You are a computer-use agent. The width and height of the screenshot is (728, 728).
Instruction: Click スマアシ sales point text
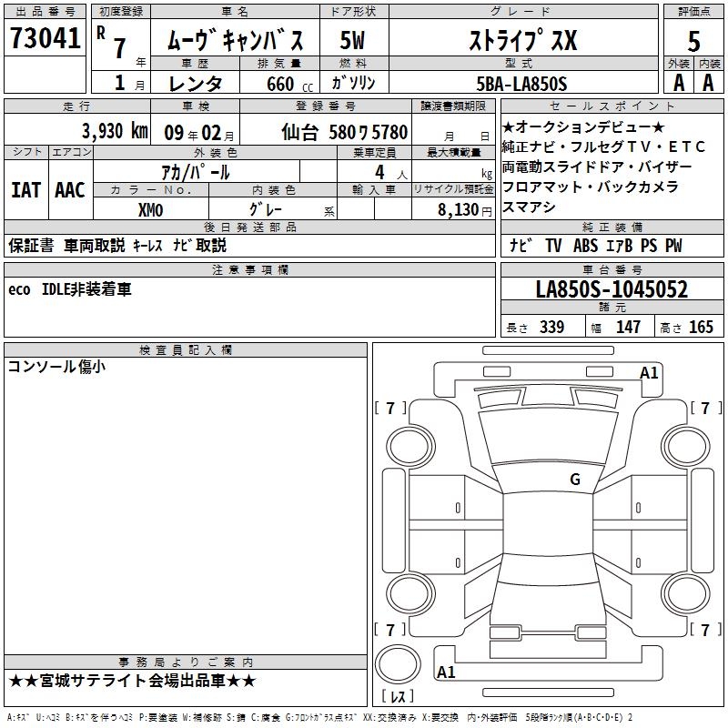(529, 207)
